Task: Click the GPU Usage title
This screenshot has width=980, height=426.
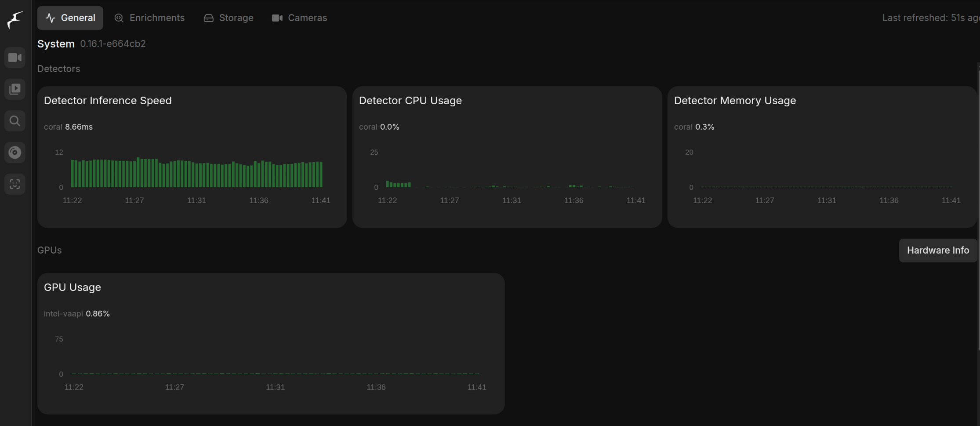Action: pyautogui.click(x=73, y=288)
